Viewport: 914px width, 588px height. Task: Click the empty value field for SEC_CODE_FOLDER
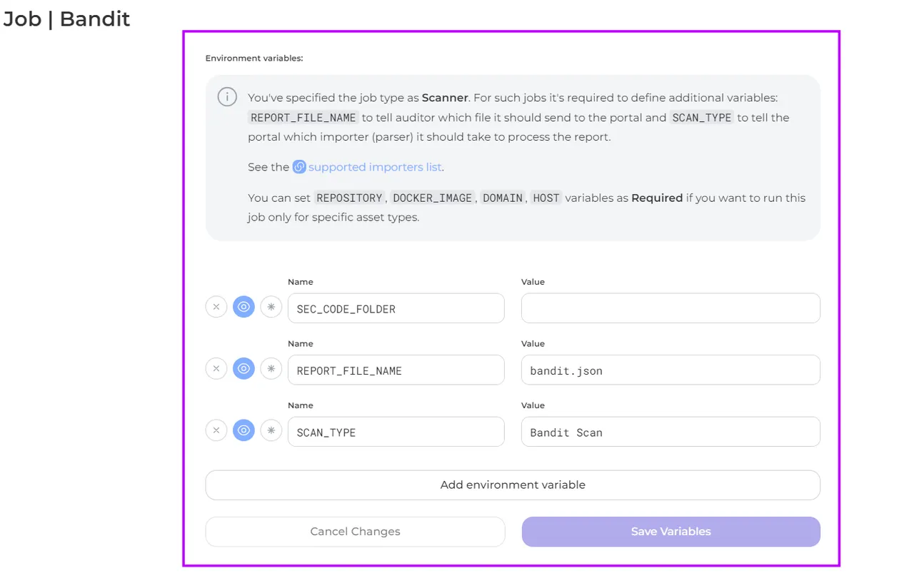[671, 308]
